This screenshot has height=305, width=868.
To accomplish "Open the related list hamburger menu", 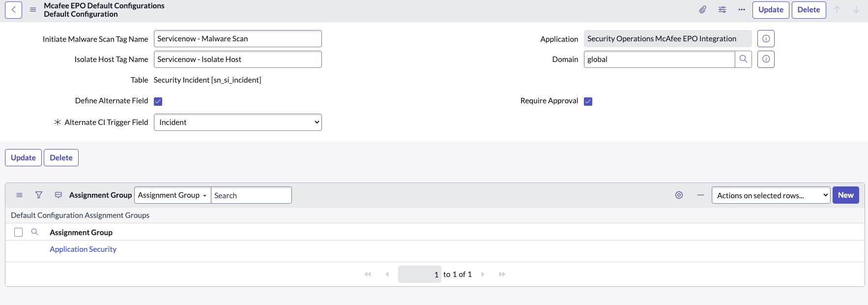I will click(x=20, y=195).
